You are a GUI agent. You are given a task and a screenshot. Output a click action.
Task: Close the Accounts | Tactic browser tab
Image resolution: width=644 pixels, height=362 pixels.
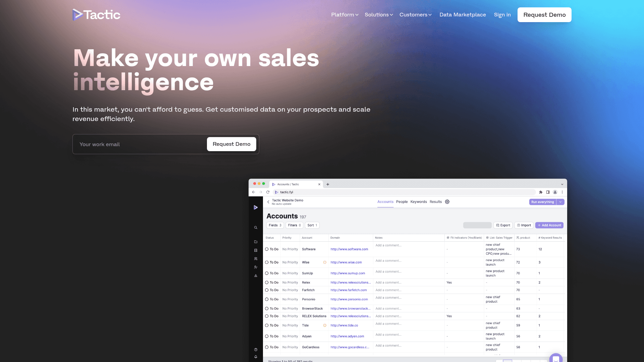tap(319, 184)
